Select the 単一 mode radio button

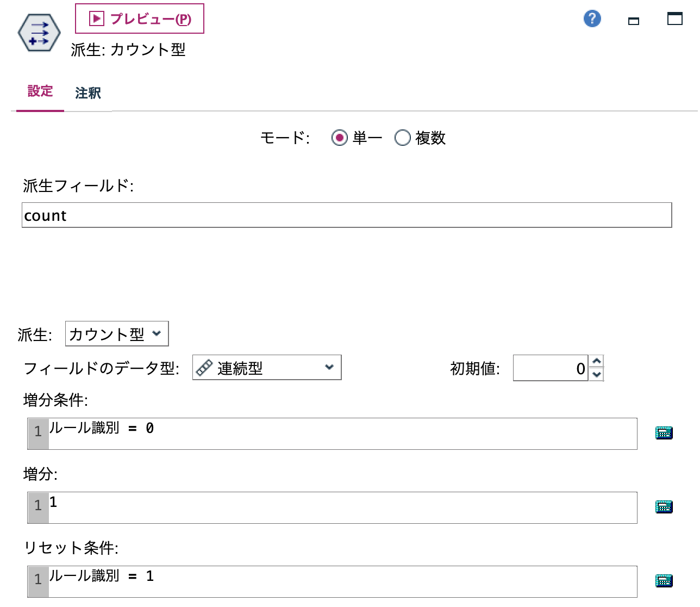[340, 138]
